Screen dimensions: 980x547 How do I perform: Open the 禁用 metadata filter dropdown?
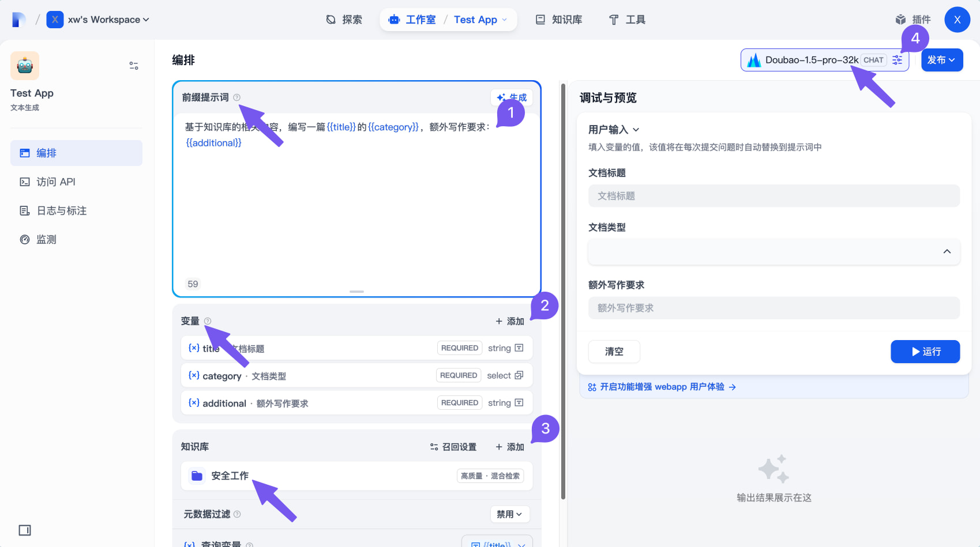pos(510,514)
